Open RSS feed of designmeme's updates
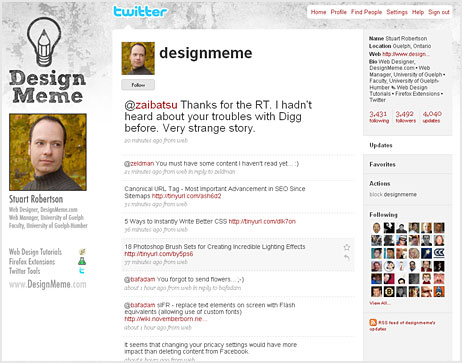The image size is (462, 363). (402, 326)
